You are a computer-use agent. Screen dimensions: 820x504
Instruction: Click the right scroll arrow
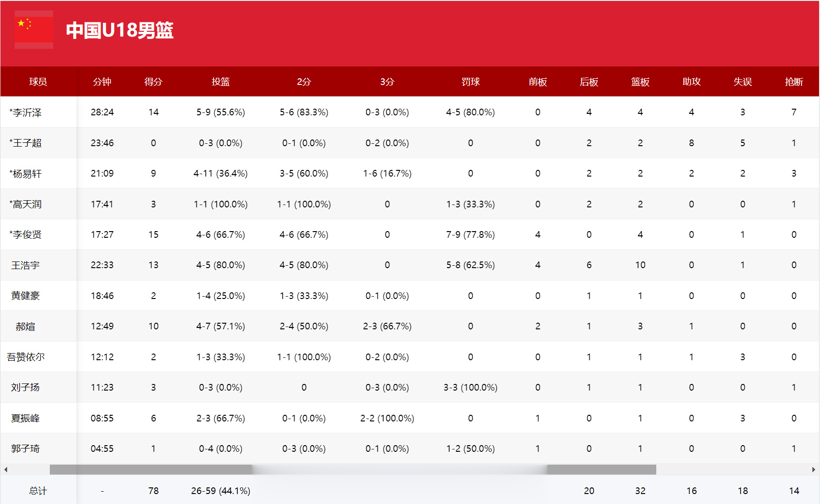[813, 470]
